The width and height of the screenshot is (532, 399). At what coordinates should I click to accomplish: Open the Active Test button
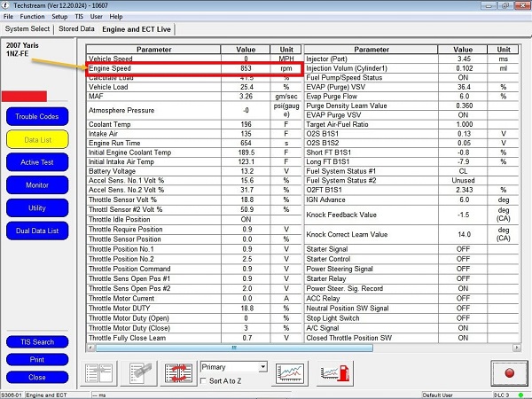(37, 161)
